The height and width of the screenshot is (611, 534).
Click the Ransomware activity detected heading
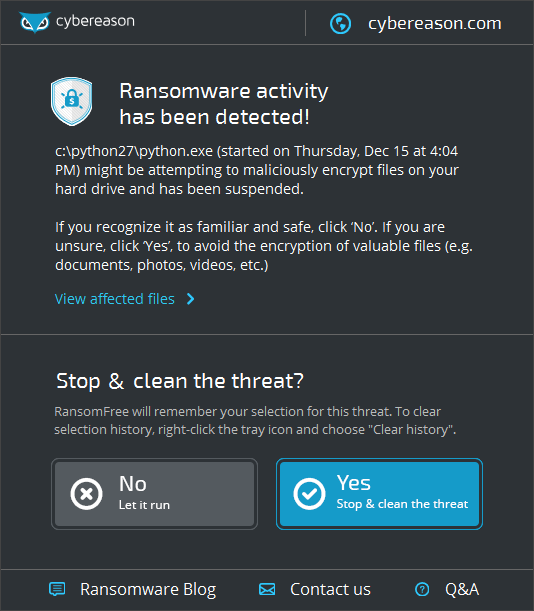point(224,104)
